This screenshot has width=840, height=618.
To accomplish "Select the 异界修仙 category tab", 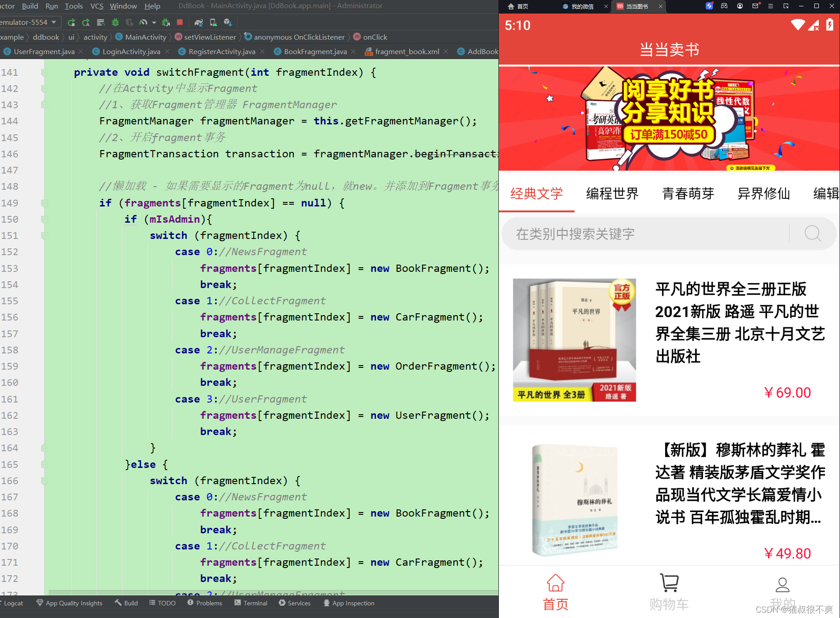I will 763,193.
